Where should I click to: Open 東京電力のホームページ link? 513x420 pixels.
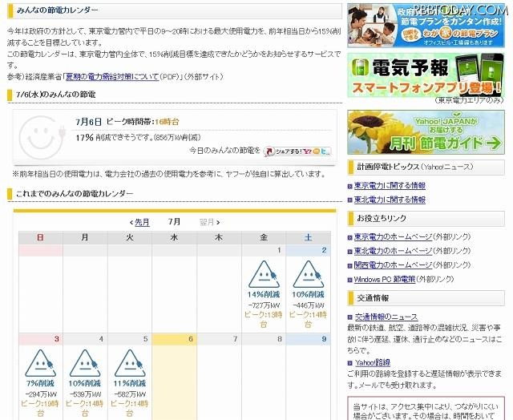pos(394,236)
